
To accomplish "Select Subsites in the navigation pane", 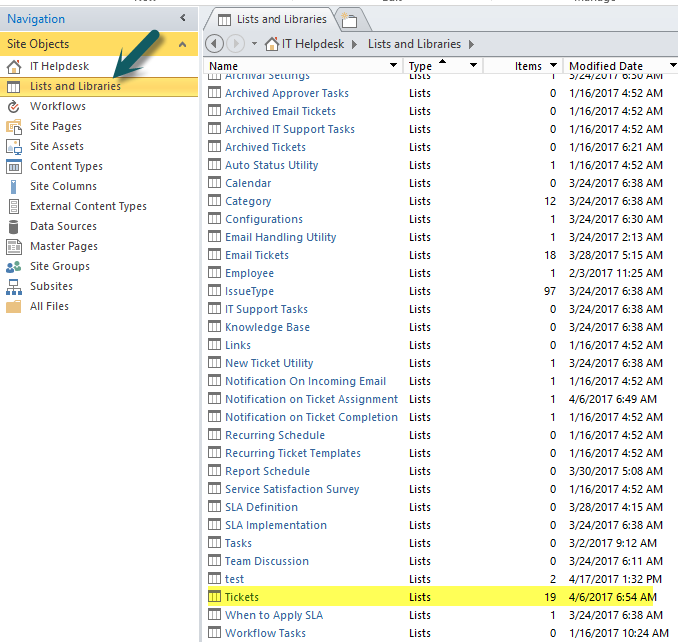I will (51, 286).
